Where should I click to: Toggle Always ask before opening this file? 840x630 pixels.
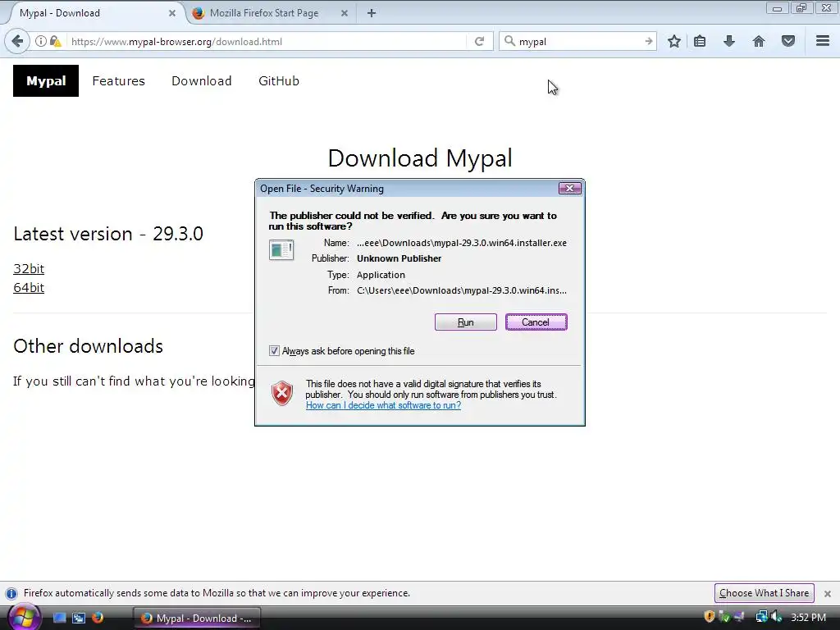(x=274, y=351)
